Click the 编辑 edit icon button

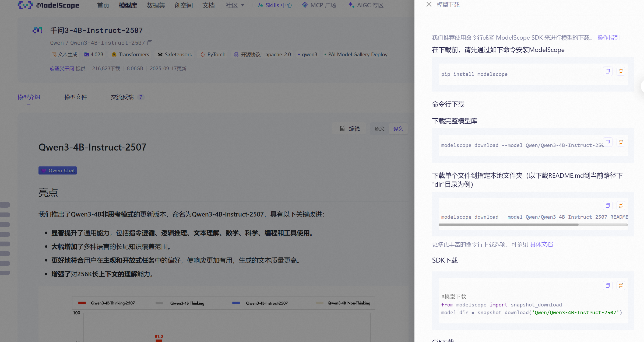350,129
